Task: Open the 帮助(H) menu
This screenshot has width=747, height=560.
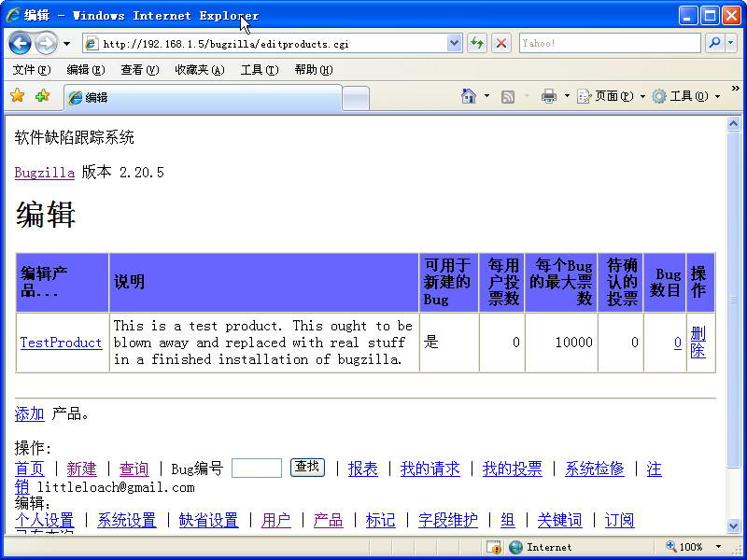Action: [x=314, y=70]
